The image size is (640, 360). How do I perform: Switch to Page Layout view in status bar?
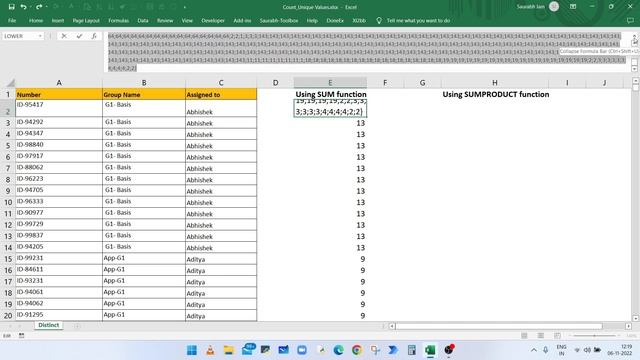pos(541,336)
